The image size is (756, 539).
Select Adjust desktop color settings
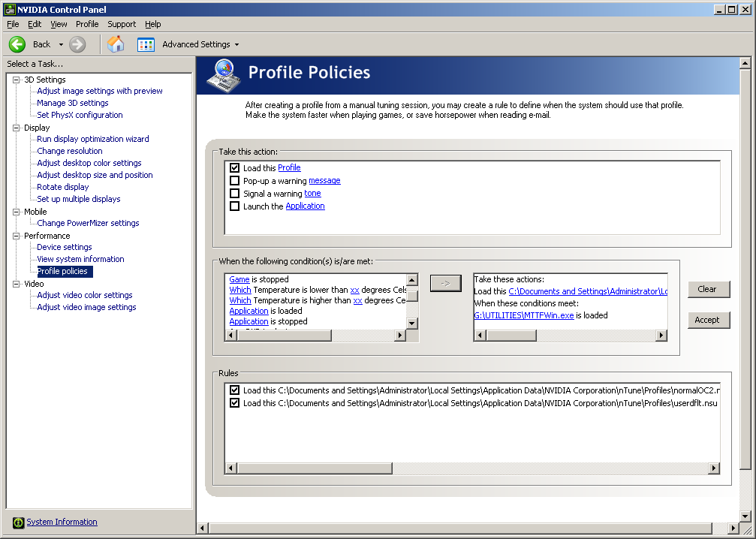(x=89, y=164)
